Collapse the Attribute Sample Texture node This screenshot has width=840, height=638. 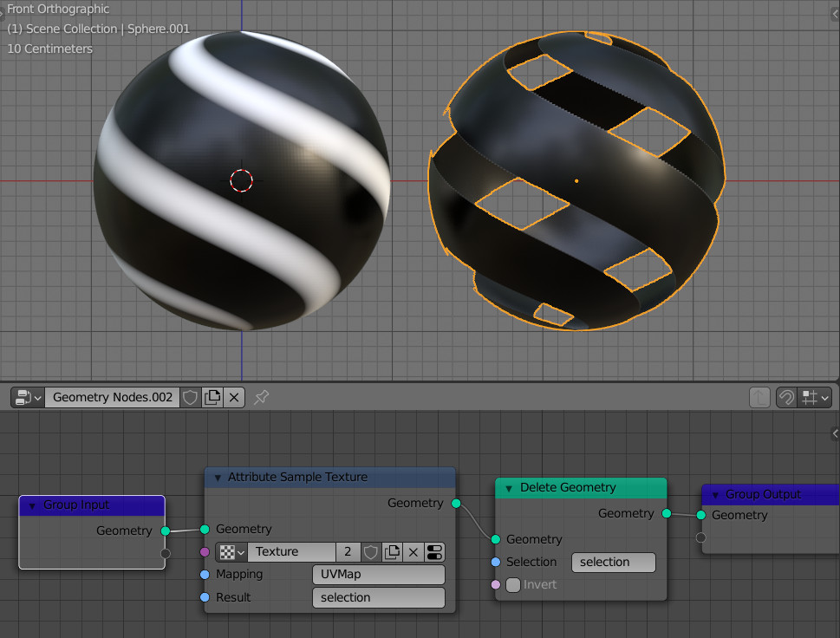click(x=218, y=478)
